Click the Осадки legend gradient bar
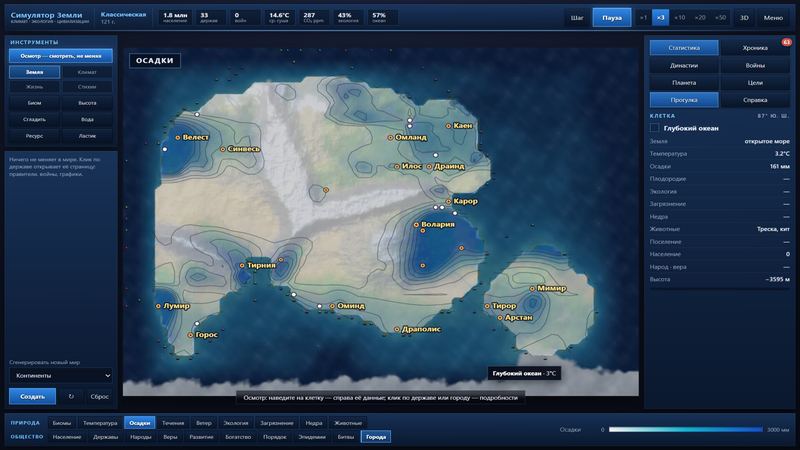This screenshot has width=800, height=450. (x=685, y=430)
